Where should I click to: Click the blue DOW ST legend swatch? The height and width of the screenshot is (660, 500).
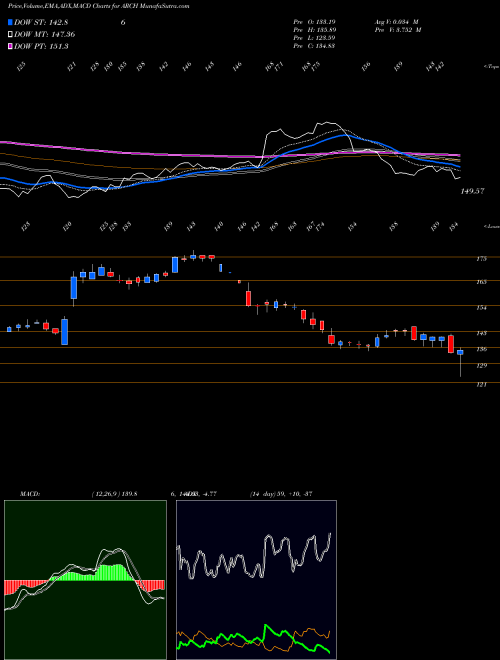11,23
